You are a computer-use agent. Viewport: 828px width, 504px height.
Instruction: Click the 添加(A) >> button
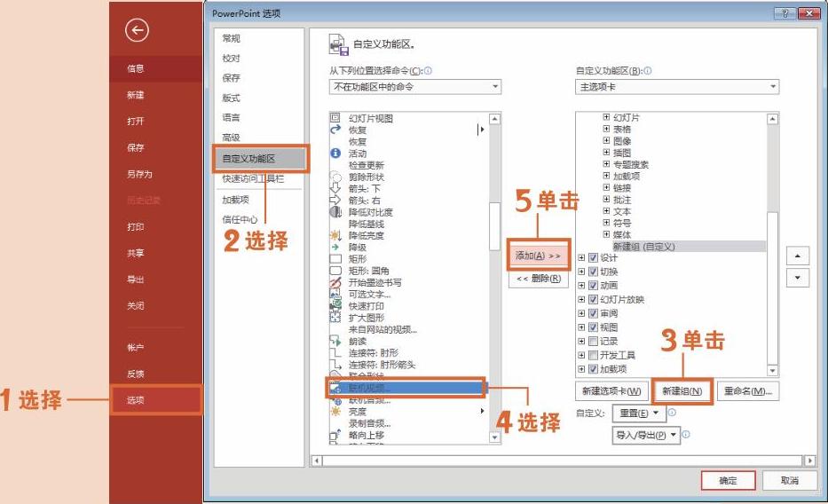538,256
